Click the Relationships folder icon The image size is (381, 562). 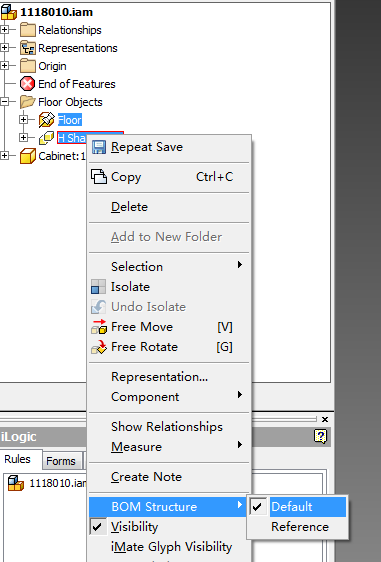tap(28, 30)
